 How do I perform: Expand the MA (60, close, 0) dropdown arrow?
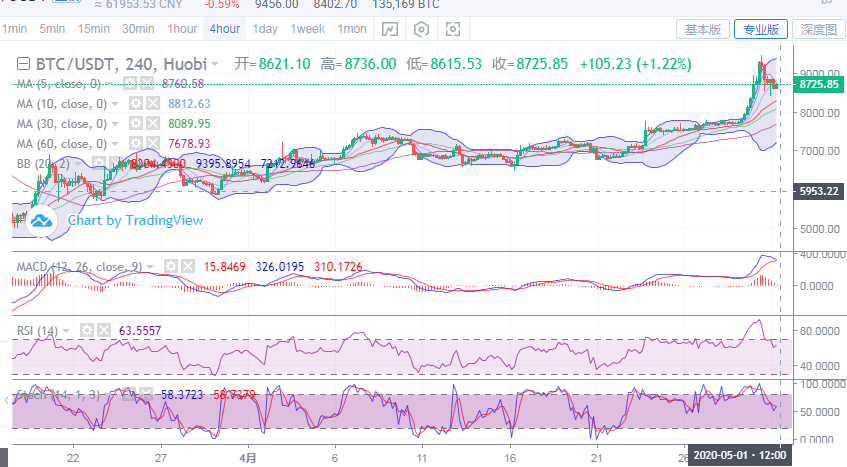pyautogui.click(x=115, y=144)
